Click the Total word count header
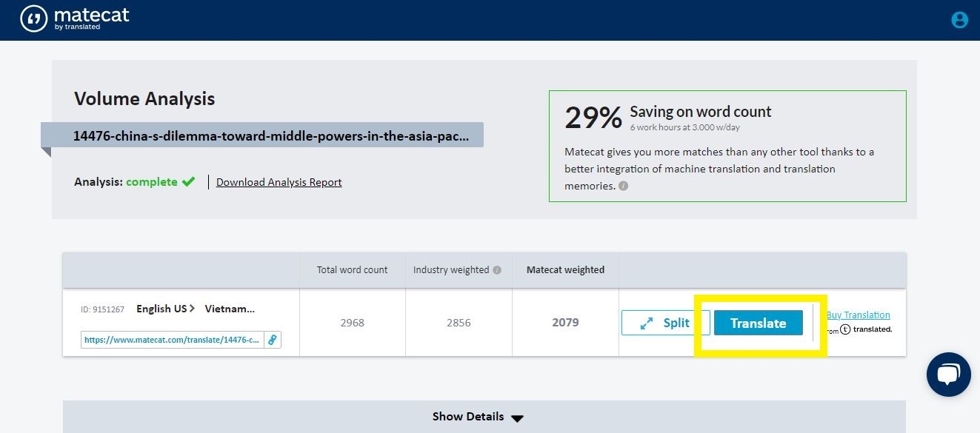 click(x=352, y=270)
